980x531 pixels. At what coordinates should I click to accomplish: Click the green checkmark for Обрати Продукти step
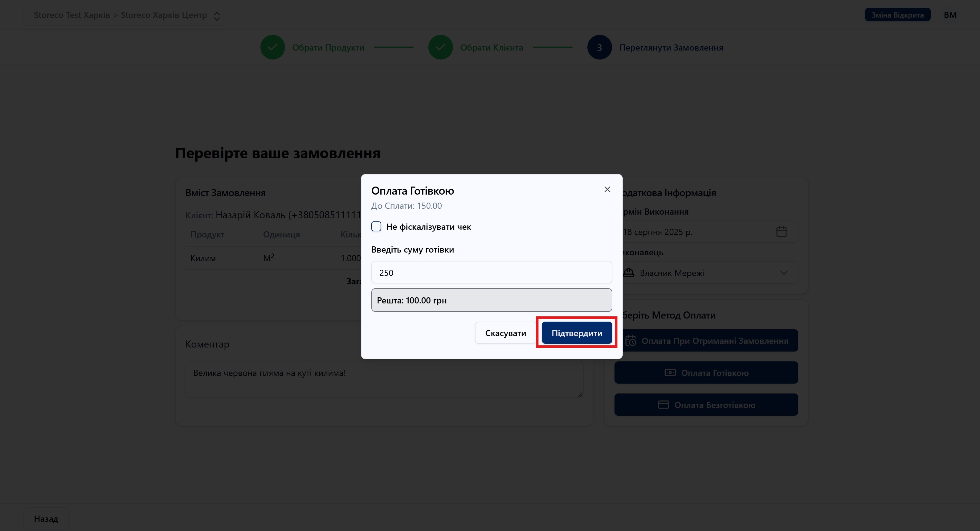(272, 47)
